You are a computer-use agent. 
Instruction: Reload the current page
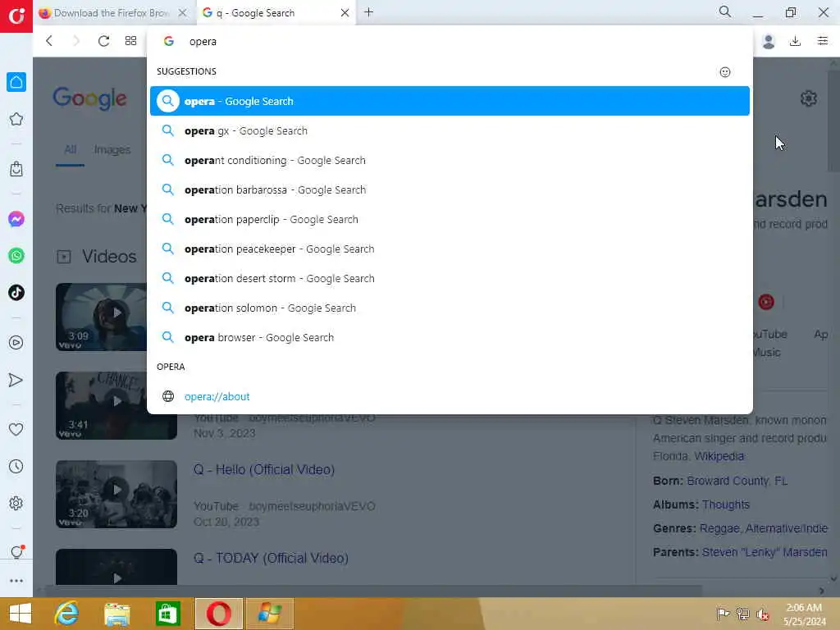[103, 41]
